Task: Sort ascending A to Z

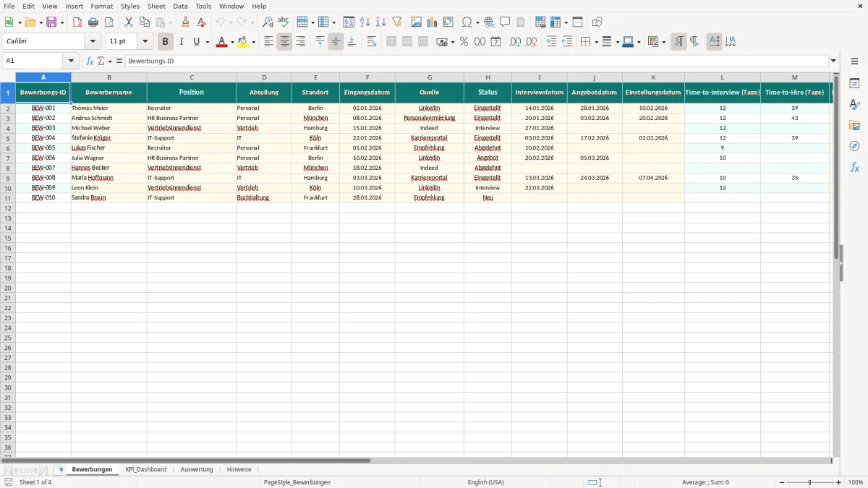Action: tap(365, 22)
